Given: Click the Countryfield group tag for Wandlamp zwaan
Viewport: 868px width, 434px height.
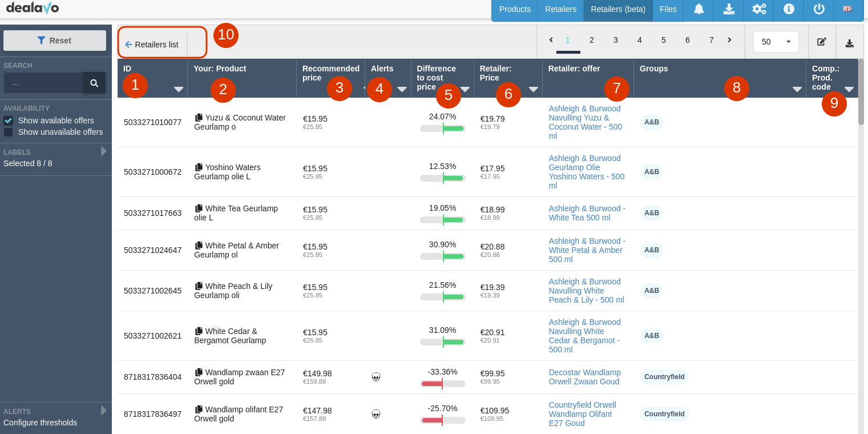Looking at the screenshot, I should pos(664,377).
